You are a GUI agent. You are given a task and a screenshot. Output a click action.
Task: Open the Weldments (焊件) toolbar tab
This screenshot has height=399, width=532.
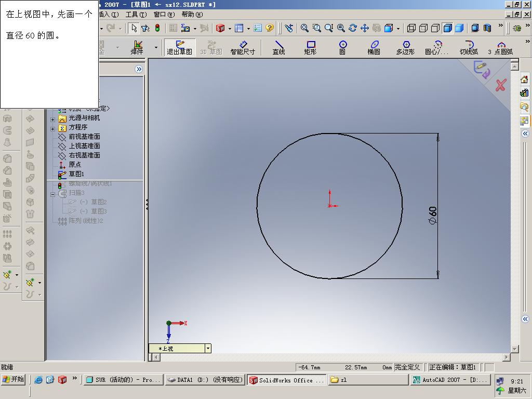click(137, 47)
